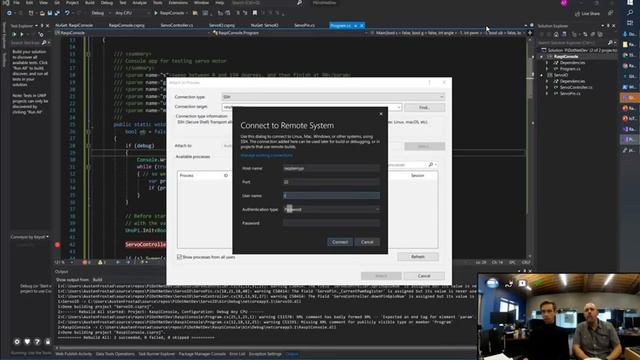This screenshot has width=640, height=360.
Task: Click the Session column header
Action: pyautogui.click(x=417, y=175)
